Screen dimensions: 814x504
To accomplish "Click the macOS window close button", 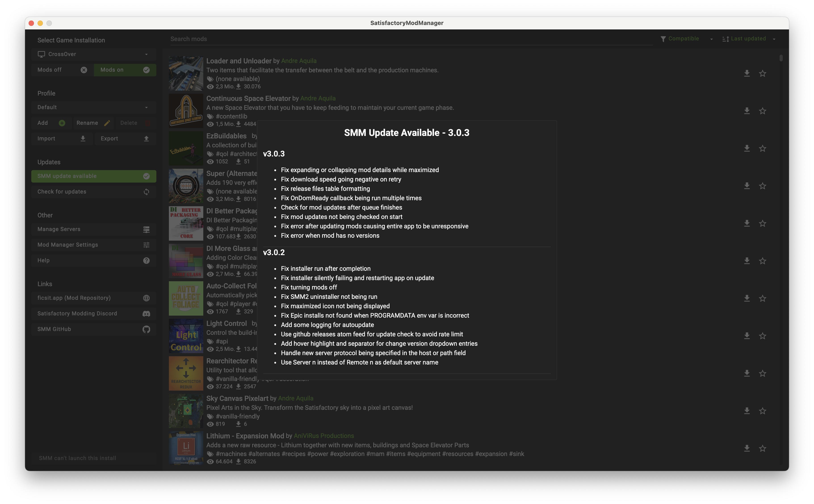I will (x=31, y=23).
